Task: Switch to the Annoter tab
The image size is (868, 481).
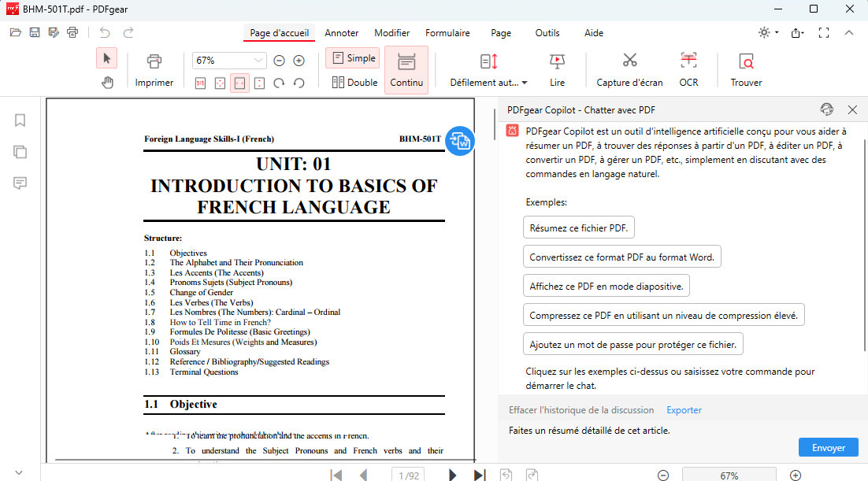Action: pyautogui.click(x=341, y=33)
